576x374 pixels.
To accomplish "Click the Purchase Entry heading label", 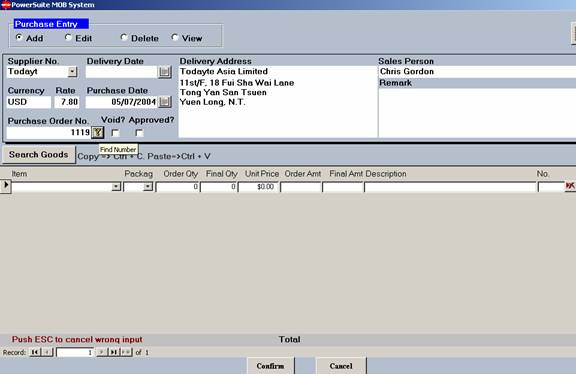I will pyautogui.click(x=51, y=24).
